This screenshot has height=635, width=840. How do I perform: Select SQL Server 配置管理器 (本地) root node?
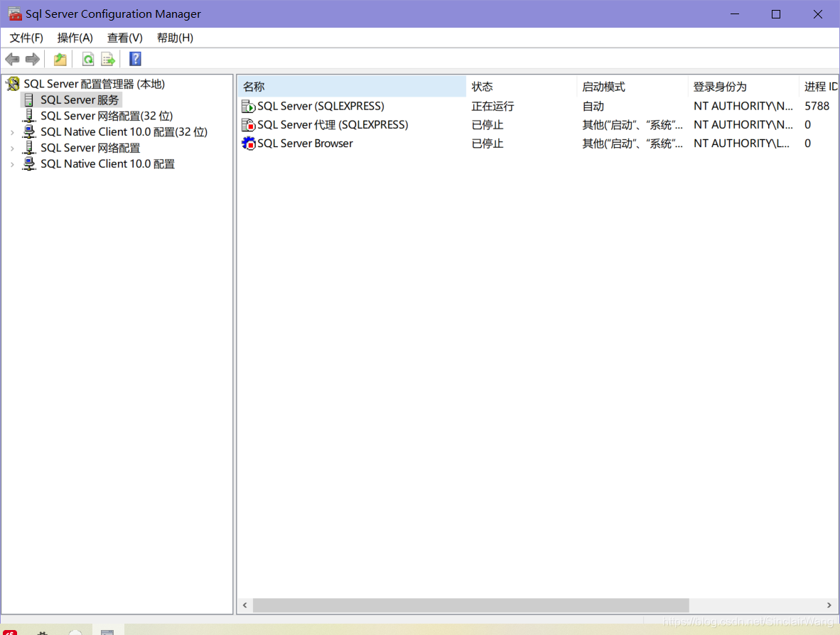[95, 84]
